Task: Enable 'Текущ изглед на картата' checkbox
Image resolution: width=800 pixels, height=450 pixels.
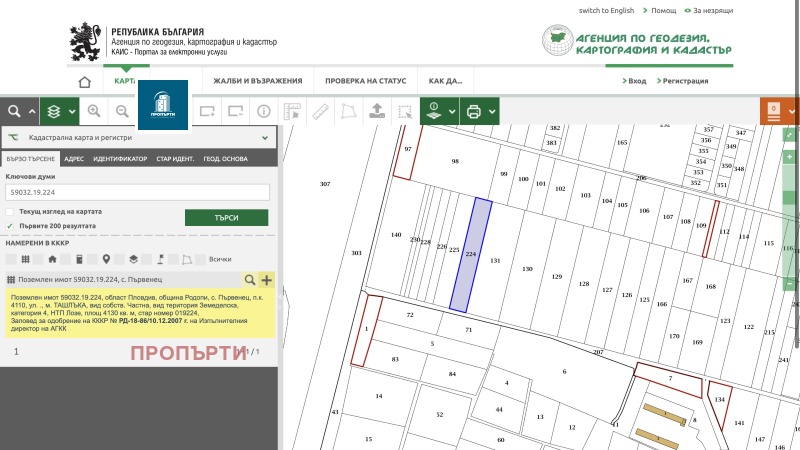Action: coord(10,212)
